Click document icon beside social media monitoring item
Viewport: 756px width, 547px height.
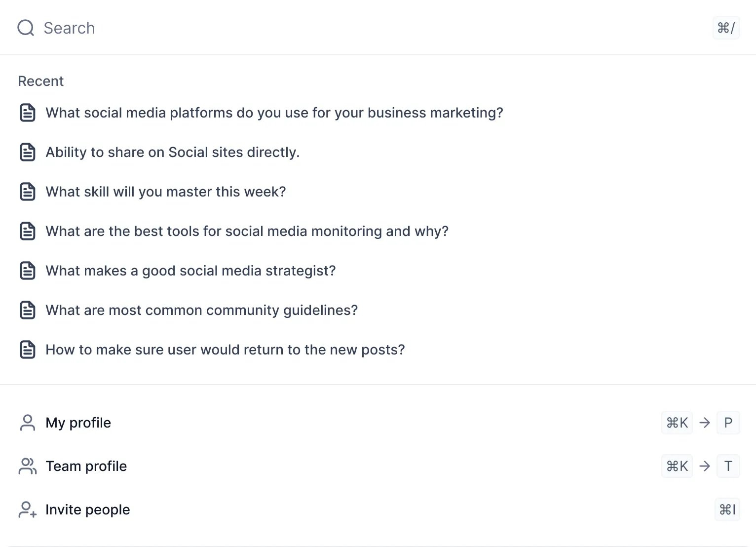28,231
